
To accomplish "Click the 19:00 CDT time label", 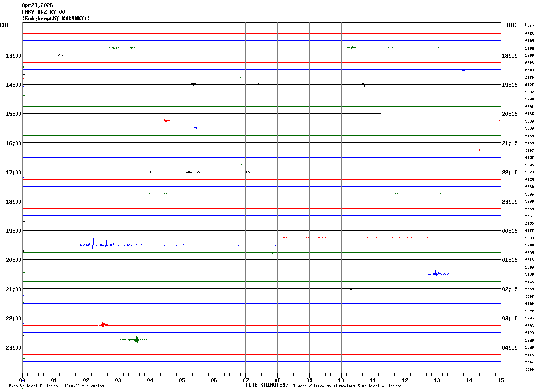I will click(x=14, y=231).
